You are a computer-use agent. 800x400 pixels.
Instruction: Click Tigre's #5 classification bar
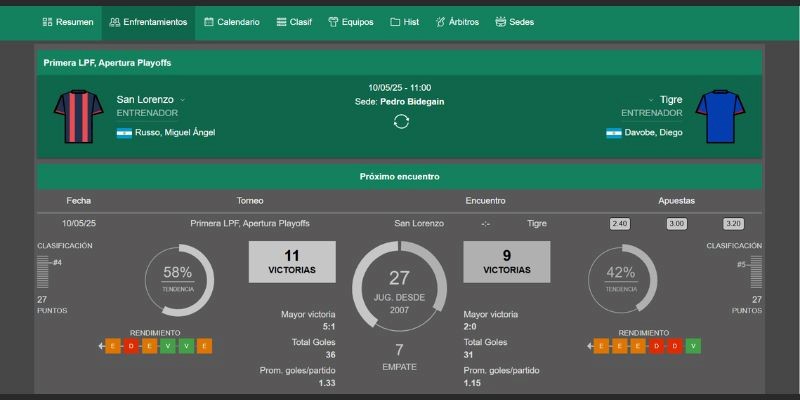[756, 271]
